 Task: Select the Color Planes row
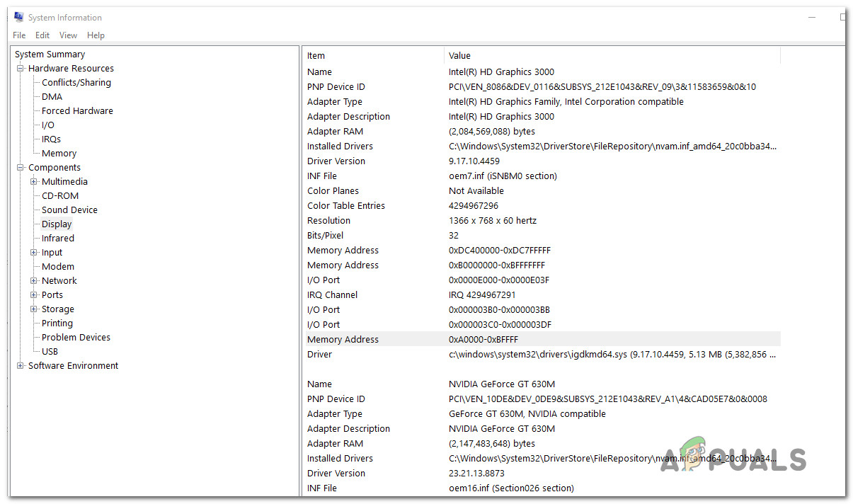click(542, 191)
